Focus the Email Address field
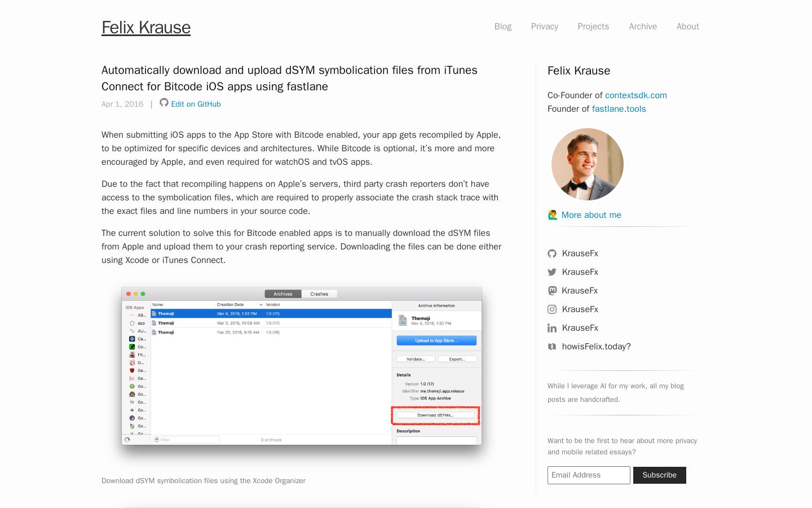The height and width of the screenshot is (508, 812). [x=589, y=475]
